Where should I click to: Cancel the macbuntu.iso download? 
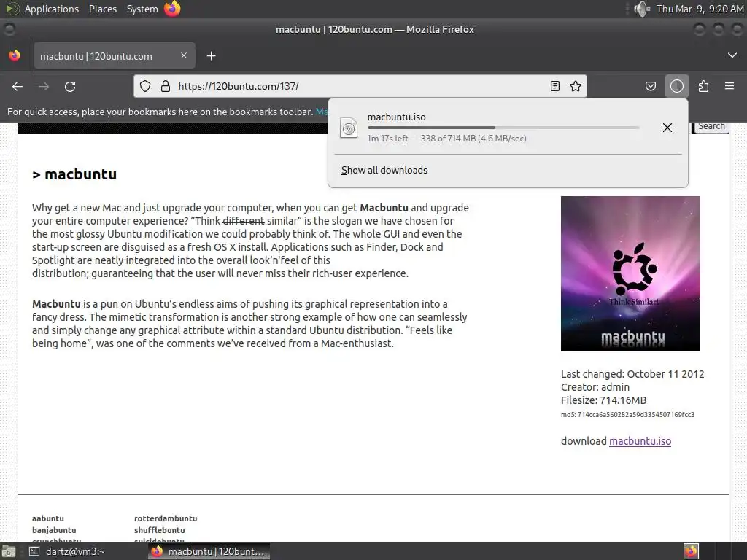667,128
